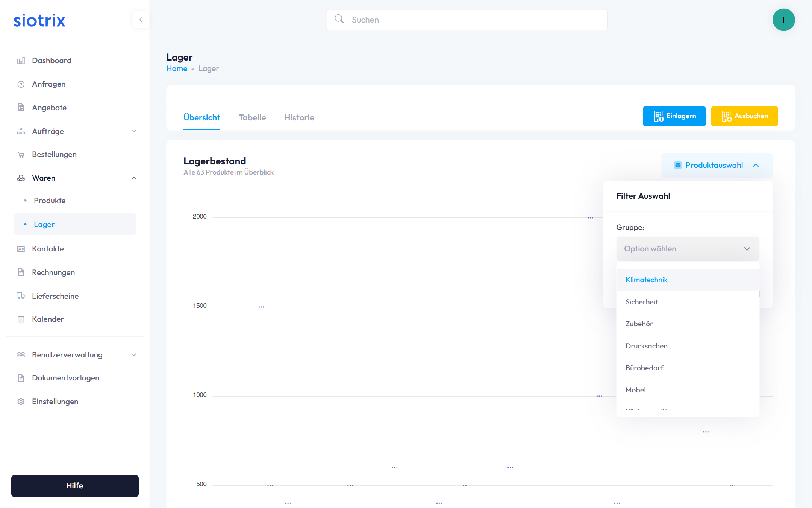Click the Kalender calendar icon
The height and width of the screenshot is (508, 812).
[x=21, y=319]
